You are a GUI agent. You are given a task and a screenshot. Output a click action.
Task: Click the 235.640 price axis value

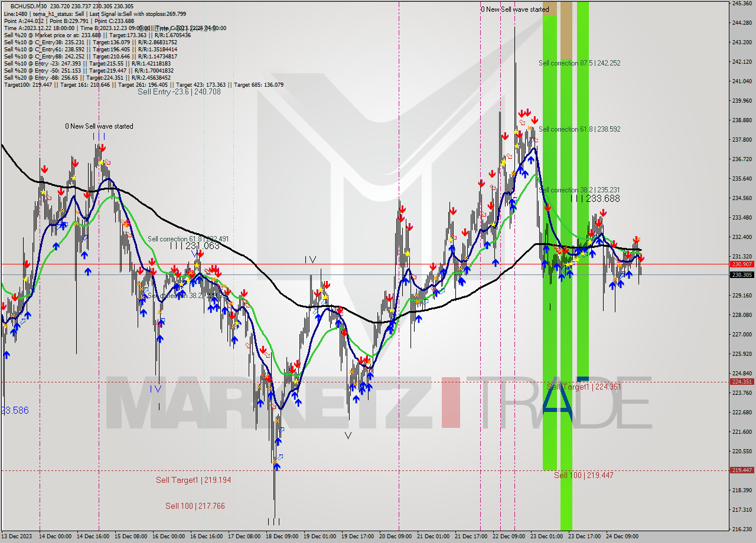click(x=742, y=179)
